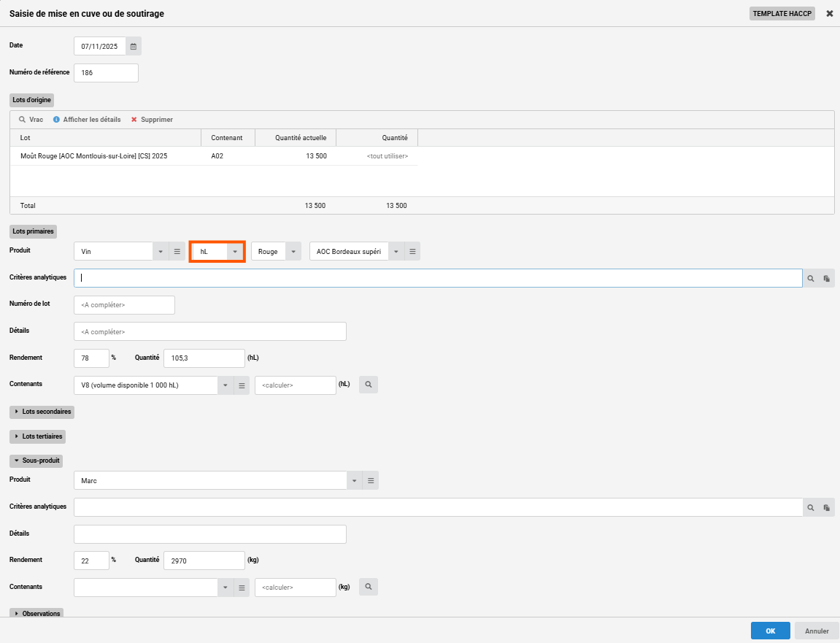840x643 pixels.
Task: Click the OK button
Action: [x=770, y=631]
